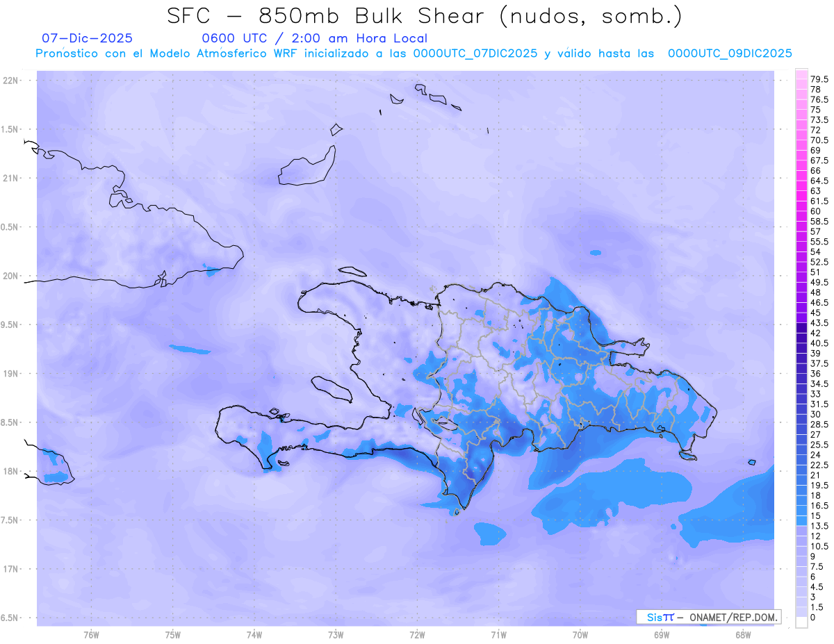834x644 pixels.
Task: Click the 74W longitude label
Action: coord(254,634)
